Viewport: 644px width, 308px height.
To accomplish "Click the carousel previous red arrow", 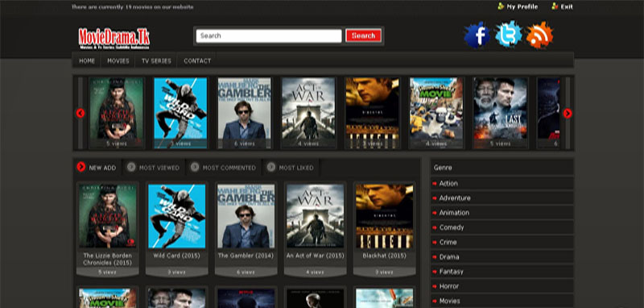I will 80,113.
